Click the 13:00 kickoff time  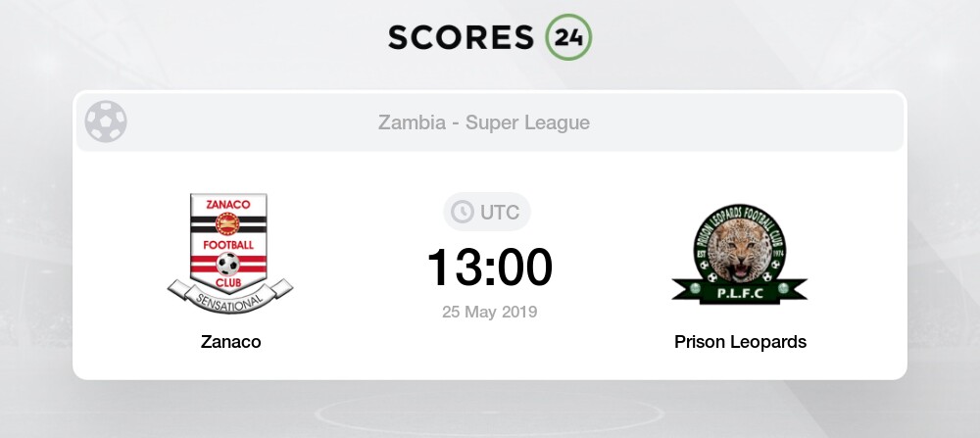point(489,266)
